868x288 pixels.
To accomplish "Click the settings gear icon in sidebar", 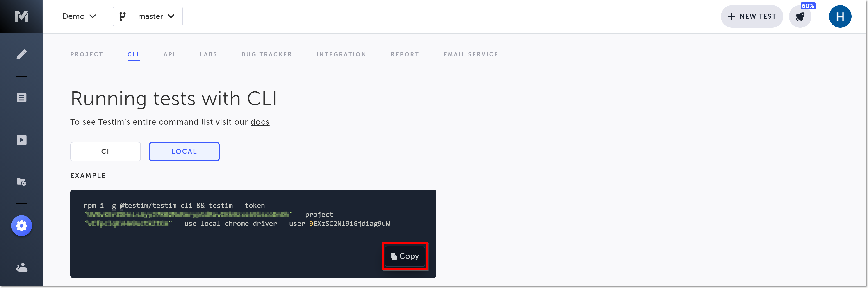I will [22, 225].
